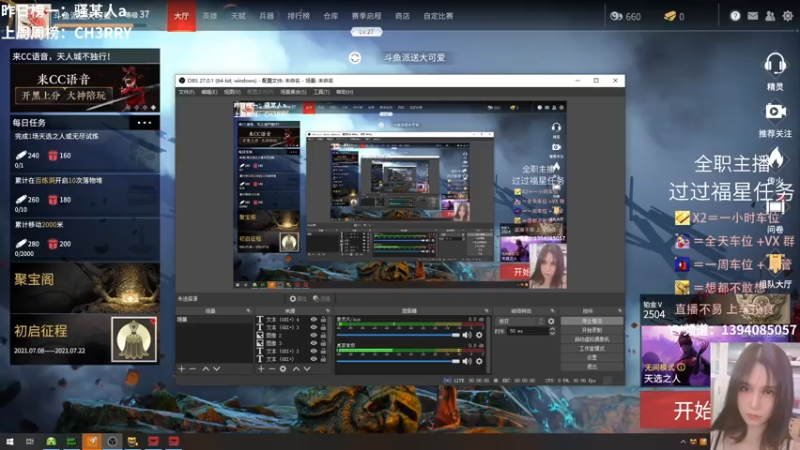
Task: Open game help question mark icon
Action: point(735,16)
